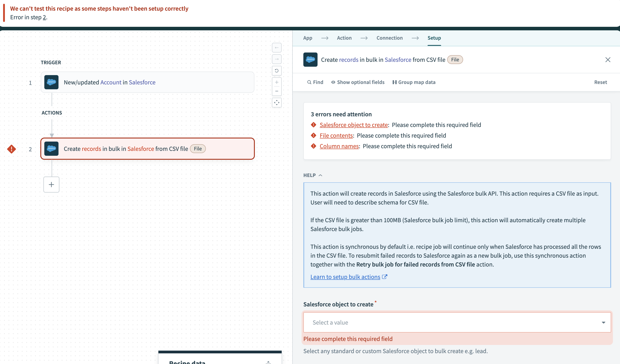Select the New/updated Account trigger step
Viewport: 620px width, 364px height.
147,82
